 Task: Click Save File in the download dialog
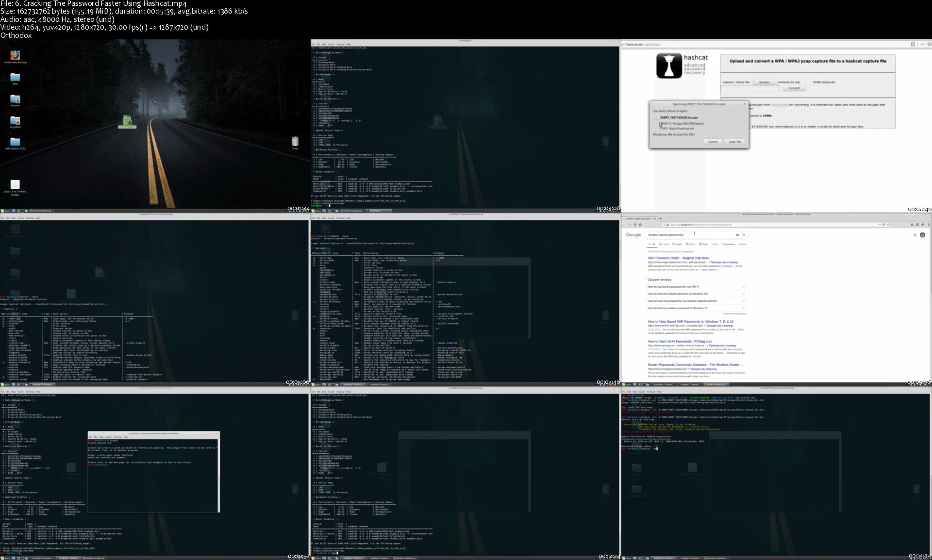[734, 142]
